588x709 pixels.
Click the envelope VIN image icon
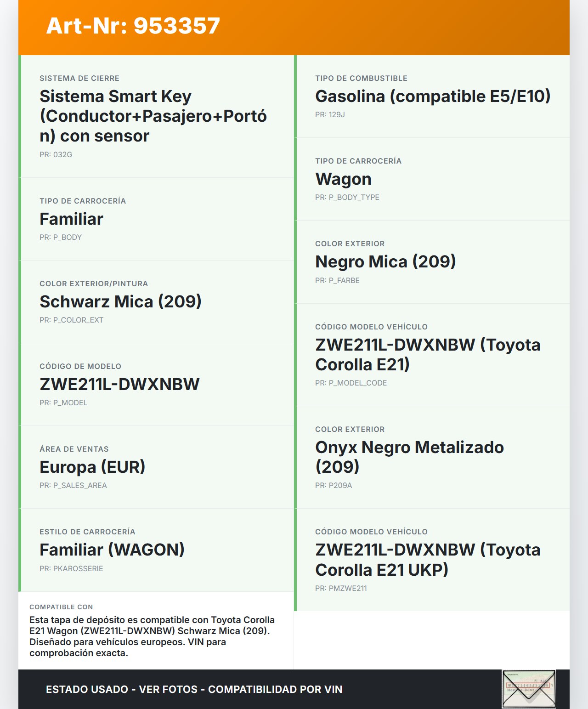click(x=529, y=688)
